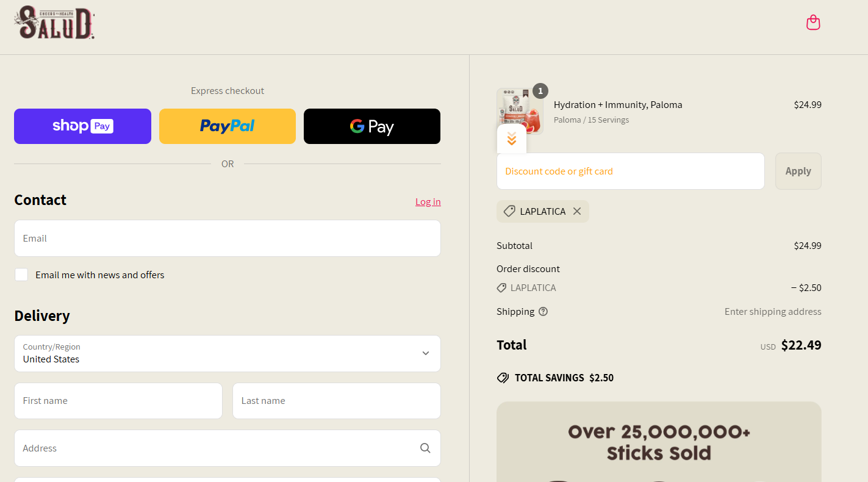This screenshot has height=482, width=868.
Task: Follow the Log in link
Action: click(428, 201)
